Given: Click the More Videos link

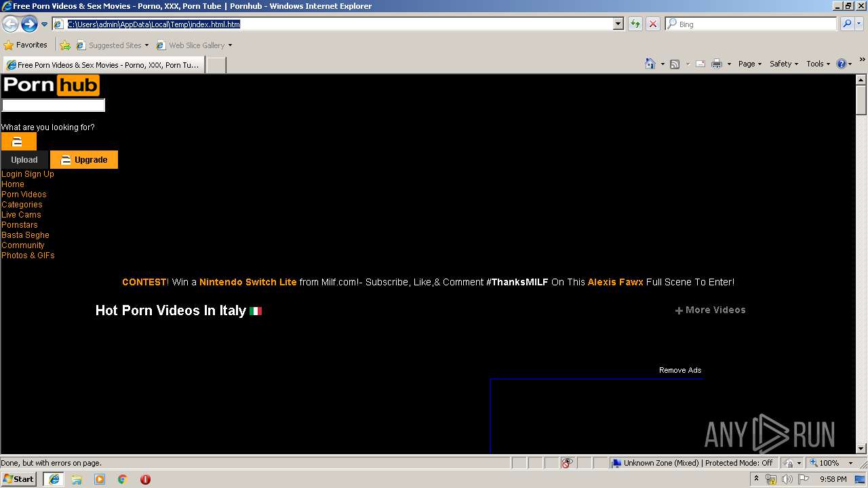Looking at the screenshot, I should (710, 310).
